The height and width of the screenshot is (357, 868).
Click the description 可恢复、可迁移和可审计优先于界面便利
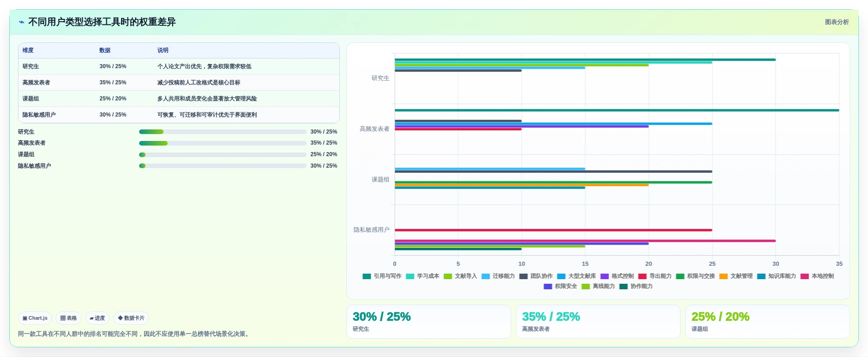click(x=207, y=115)
